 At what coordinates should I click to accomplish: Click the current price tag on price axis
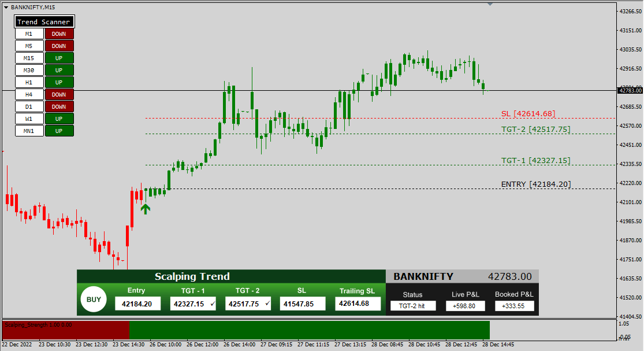click(x=630, y=90)
